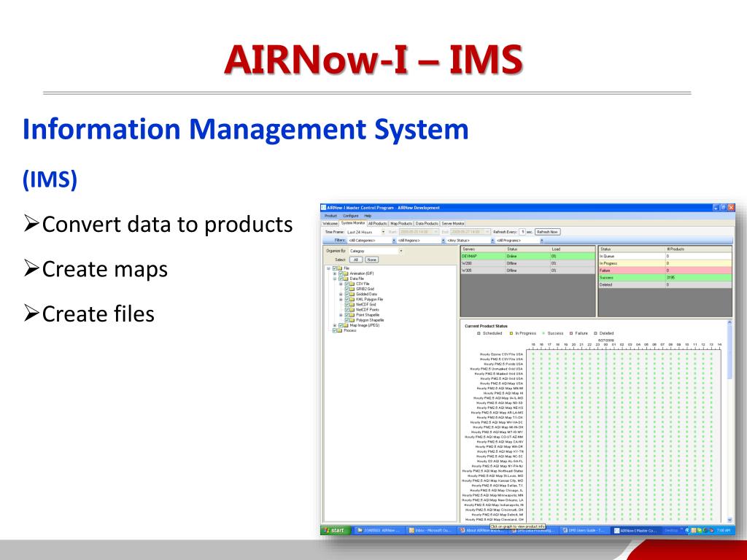
Task: Toggle the GRIB2 Grid checkbox
Action: pyautogui.click(x=347, y=289)
